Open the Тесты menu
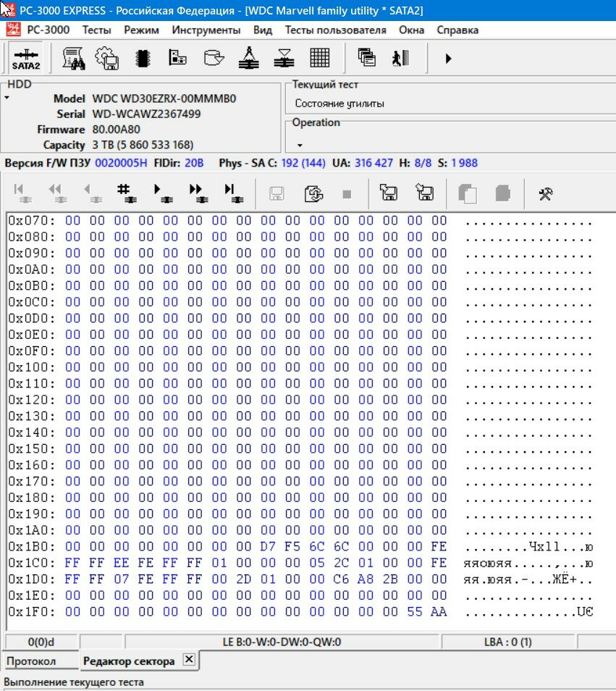This screenshot has height=691, width=616. point(97,30)
